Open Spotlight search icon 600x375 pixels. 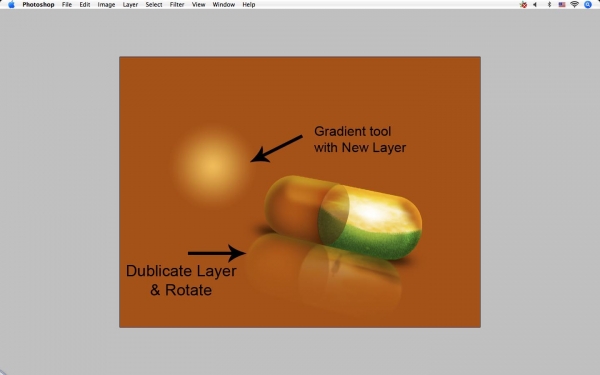(x=588, y=5)
